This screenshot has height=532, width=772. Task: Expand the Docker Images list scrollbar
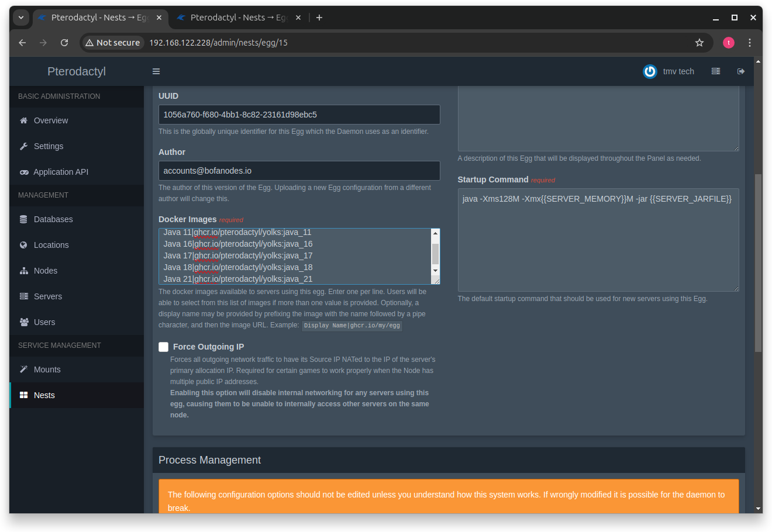435,255
